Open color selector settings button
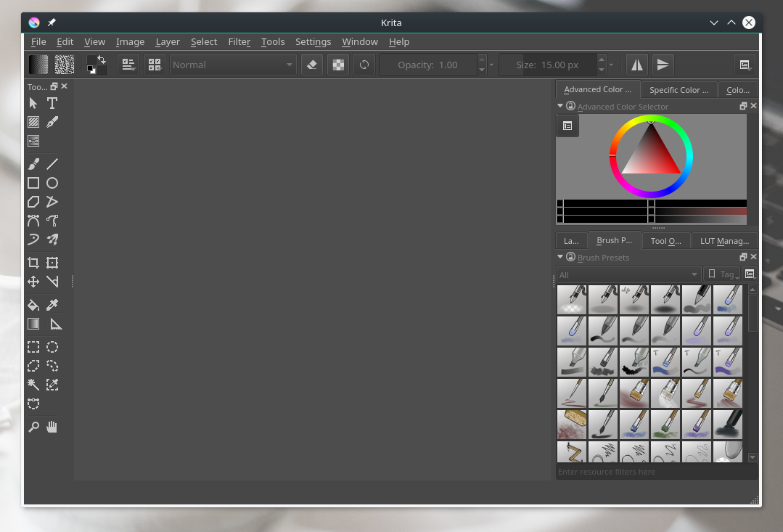The width and height of the screenshot is (783, 532). pyautogui.click(x=567, y=126)
